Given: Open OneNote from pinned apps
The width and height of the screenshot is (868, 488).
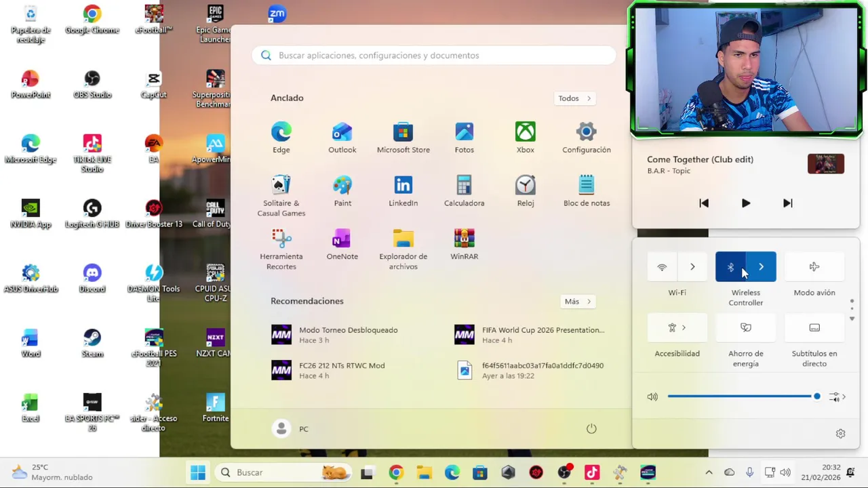Looking at the screenshot, I should pyautogui.click(x=342, y=245).
